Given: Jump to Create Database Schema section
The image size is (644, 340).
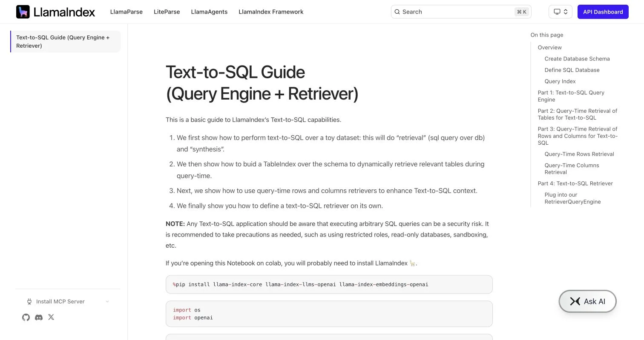Looking at the screenshot, I should tap(577, 59).
